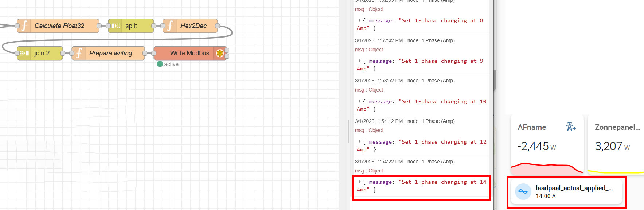Click the Modbus icon on Write Modbus
This screenshot has height=210, width=644.
pyautogui.click(x=219, y=53)
